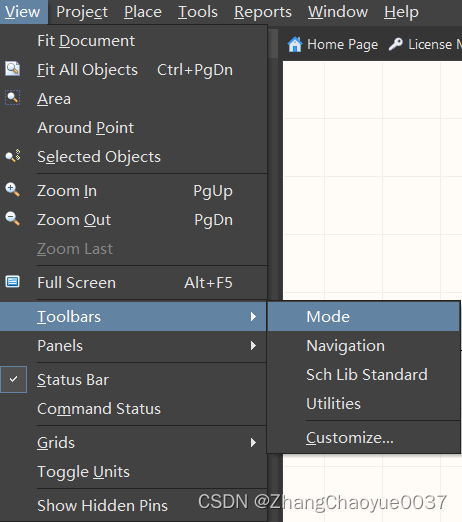The height and width of the screenshot is (522, 462).
Task: Click the License key icon
Action: (396, 44)
